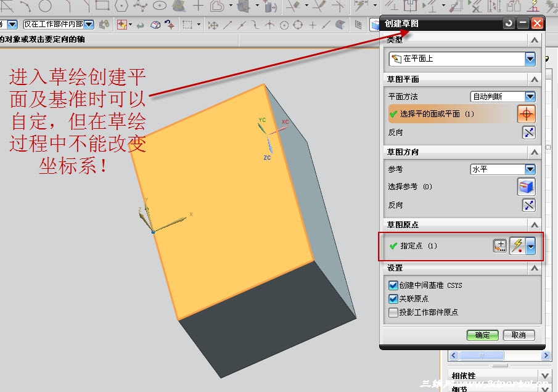The height and width of the screenshot is (392, 558).
Task: Click the 确定 button
Action: [x=482, y=335]
